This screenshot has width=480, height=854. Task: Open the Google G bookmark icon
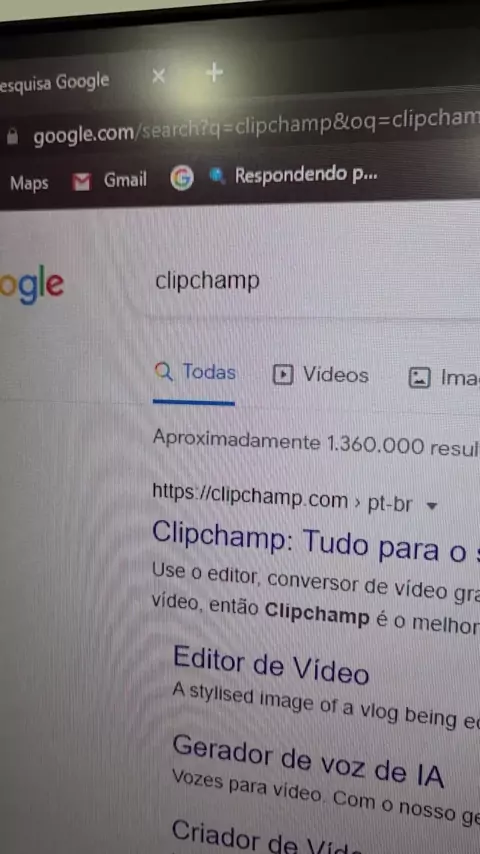point(182,178)
